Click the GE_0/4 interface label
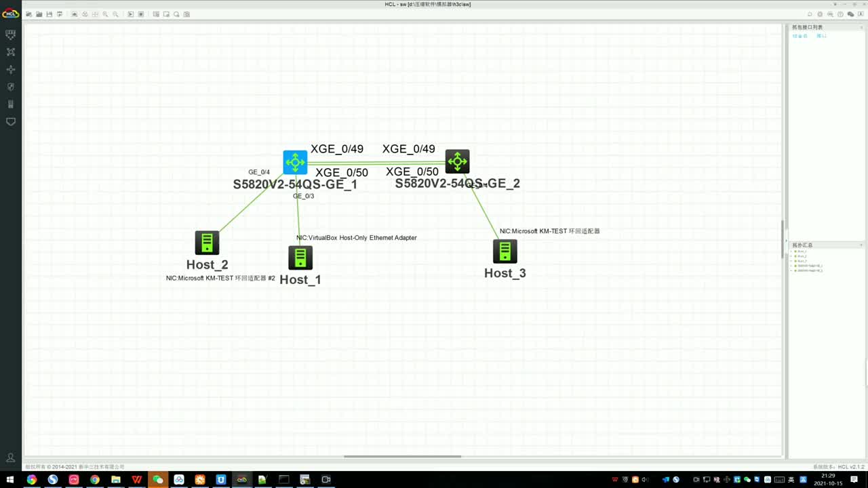Viewport: 868px width, 488px height. [259, 172]
